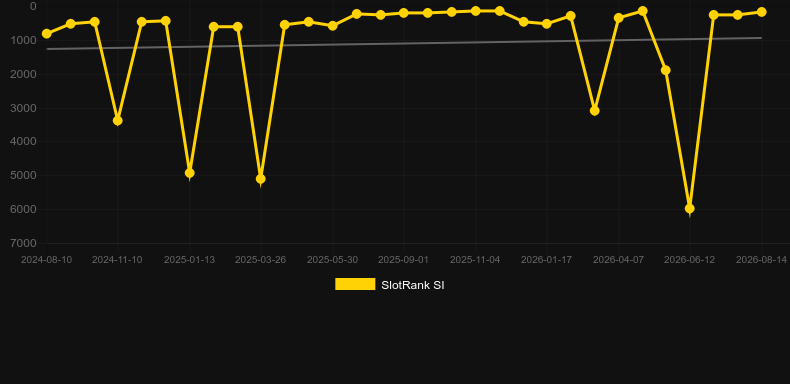790x384 pixels.
Task: Click the 2025-11-04 x-axis date label
Action: 475,260
